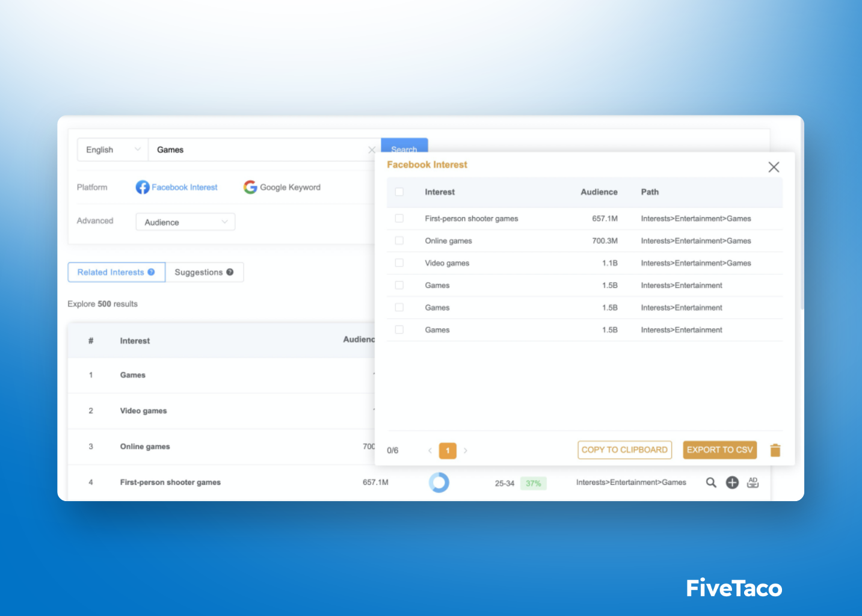
Task: Click 700.3M audience value in popup
Action: coord(605,241)
